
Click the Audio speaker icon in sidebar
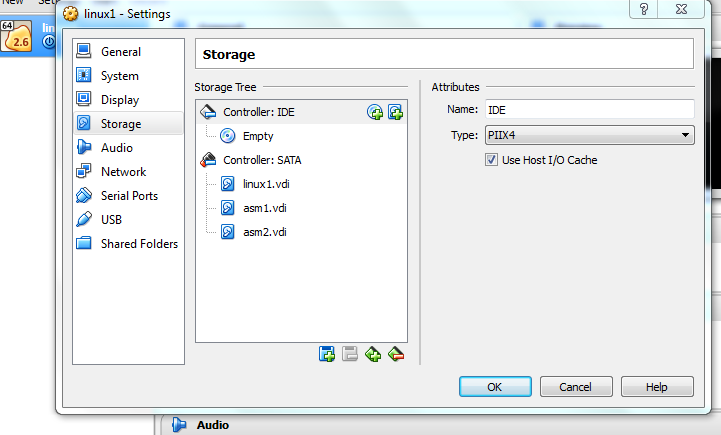click(84, 147)
